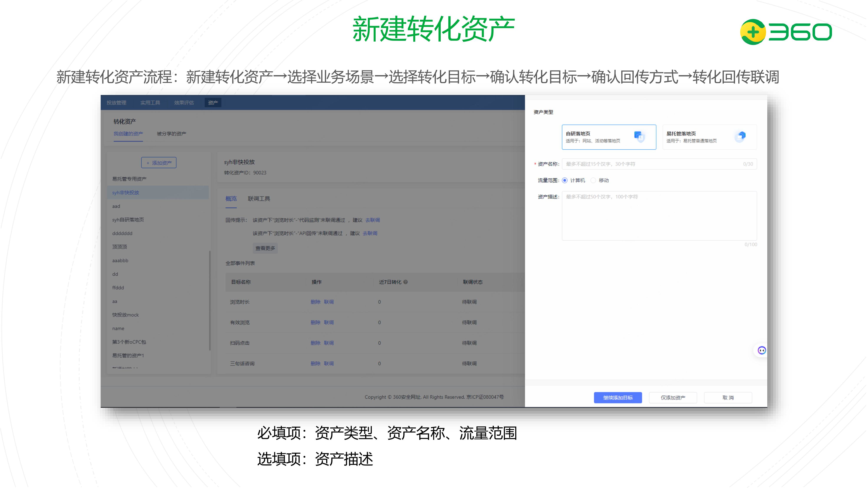The width and height of the screenshot is (868, 488).
Task: Click 删除 in the 扫码点击 row
Action: pyautogui.click(x=315, y=343)
